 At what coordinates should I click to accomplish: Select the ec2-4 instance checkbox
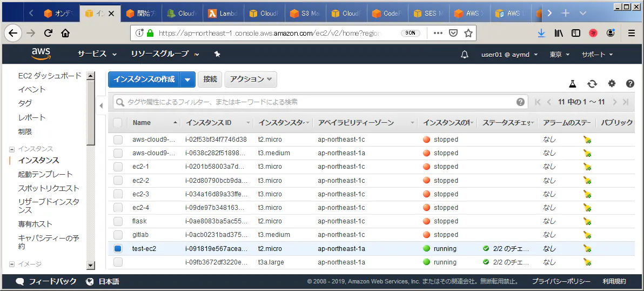[x=118, y=208]
